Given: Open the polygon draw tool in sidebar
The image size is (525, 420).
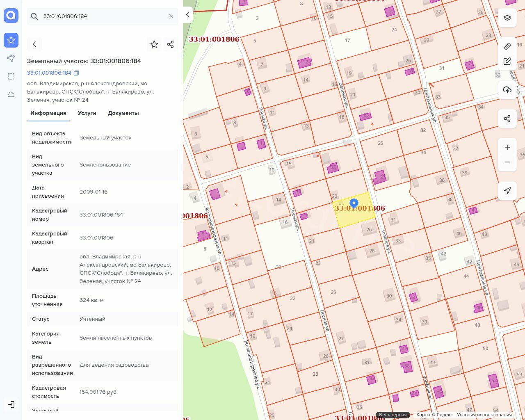Looking at the screenshot, I should click(x=11, y=58).
